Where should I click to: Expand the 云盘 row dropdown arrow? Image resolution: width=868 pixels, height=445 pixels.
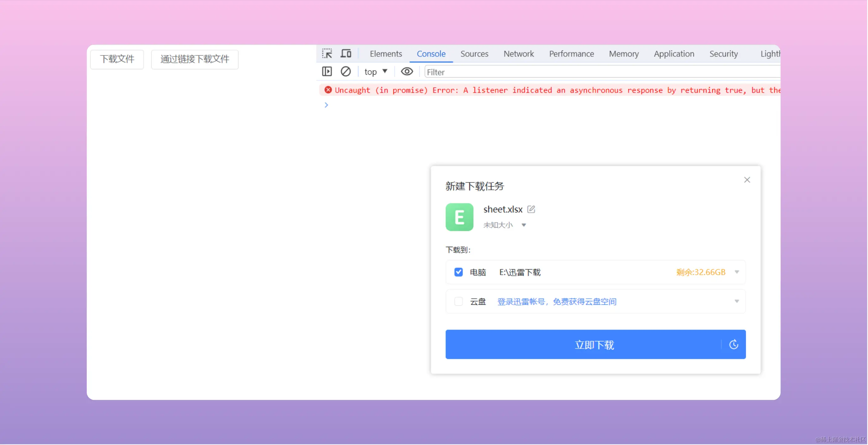(x=737, y=301)
